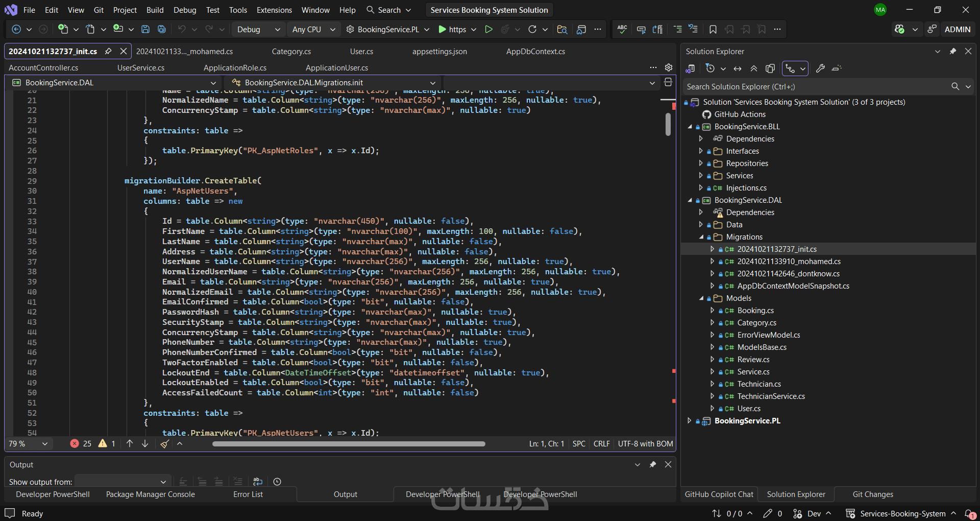Open the Debug configuration dropdown

(x=258, y=29)
